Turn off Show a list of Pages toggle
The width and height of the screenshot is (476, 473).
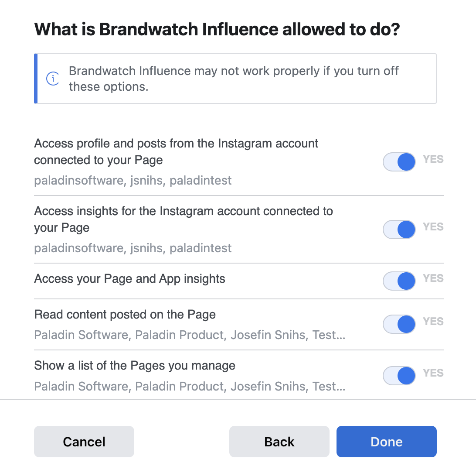coord(399,376)
